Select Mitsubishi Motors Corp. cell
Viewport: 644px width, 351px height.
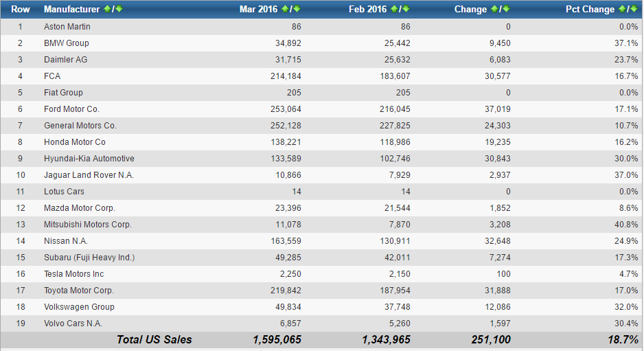pyautogui.click(x=88, y=225)
